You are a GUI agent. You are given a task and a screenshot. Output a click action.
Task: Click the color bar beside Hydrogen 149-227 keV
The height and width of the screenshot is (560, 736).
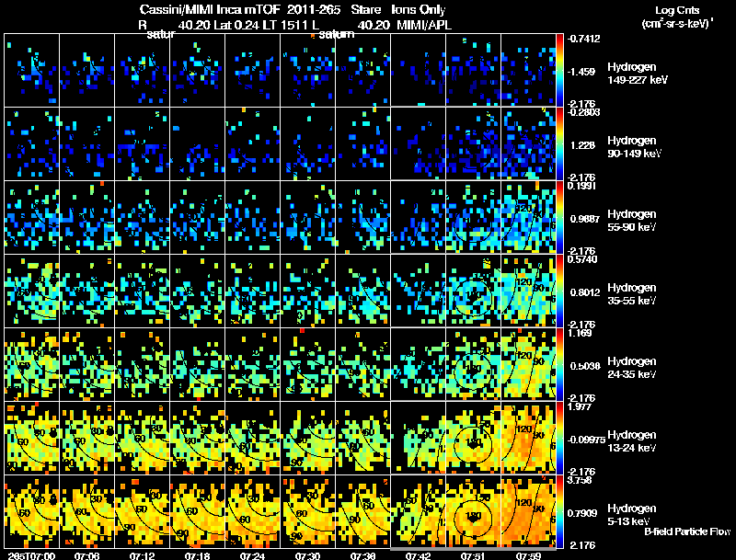point(559,71)
